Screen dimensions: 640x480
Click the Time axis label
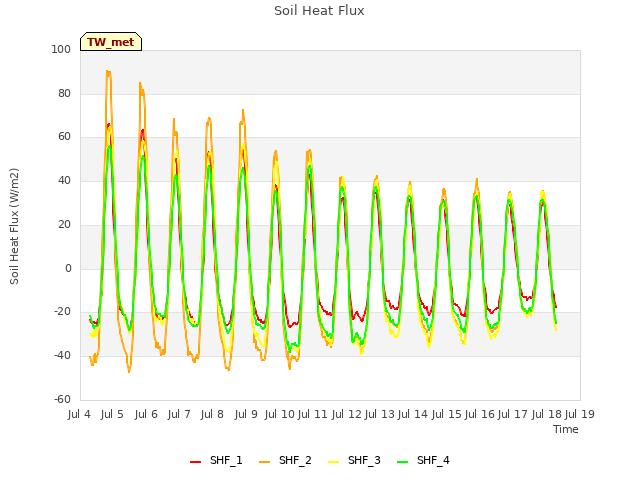pos(566,429)
